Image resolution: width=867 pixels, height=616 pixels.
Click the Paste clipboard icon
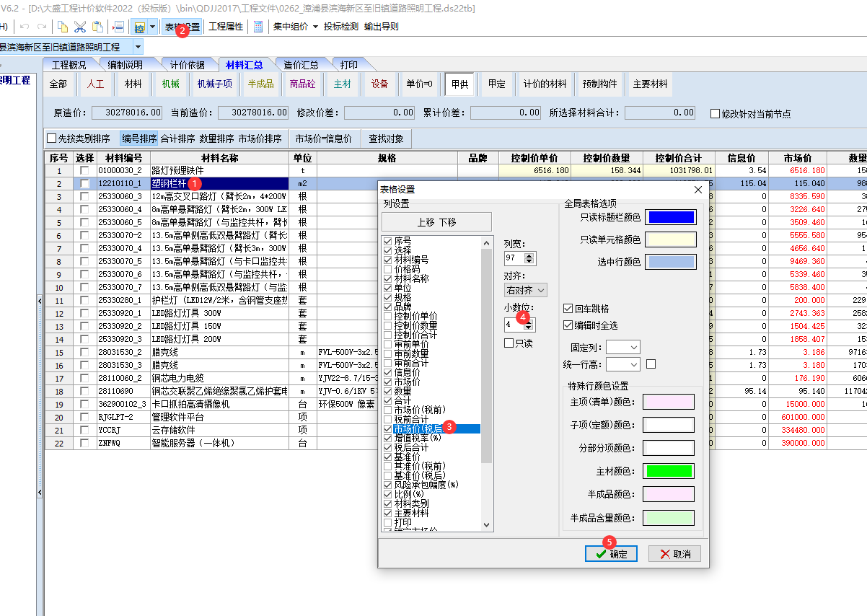[97, 27]
